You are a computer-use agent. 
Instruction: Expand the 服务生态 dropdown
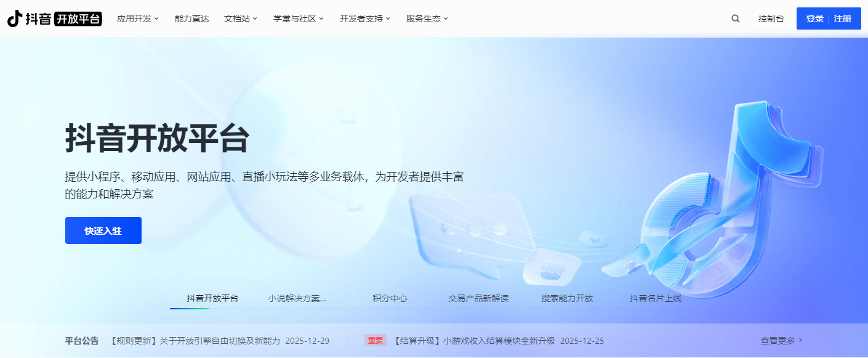pyautogui.click(x=424, y=18)
